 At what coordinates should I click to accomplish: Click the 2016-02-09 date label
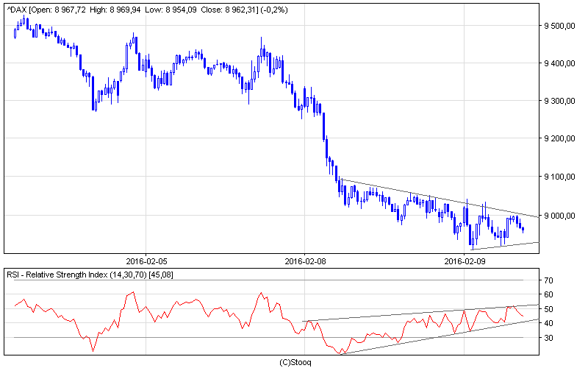click(465, 261)
